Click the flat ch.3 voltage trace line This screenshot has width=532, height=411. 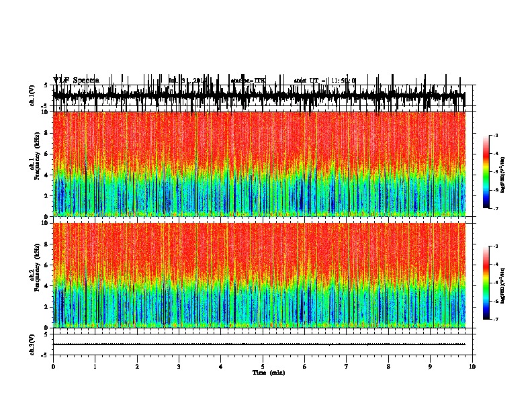coord(259,345)
